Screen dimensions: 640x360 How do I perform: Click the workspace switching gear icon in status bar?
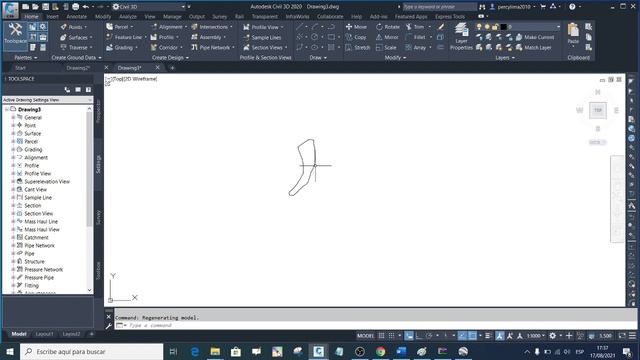552,336
